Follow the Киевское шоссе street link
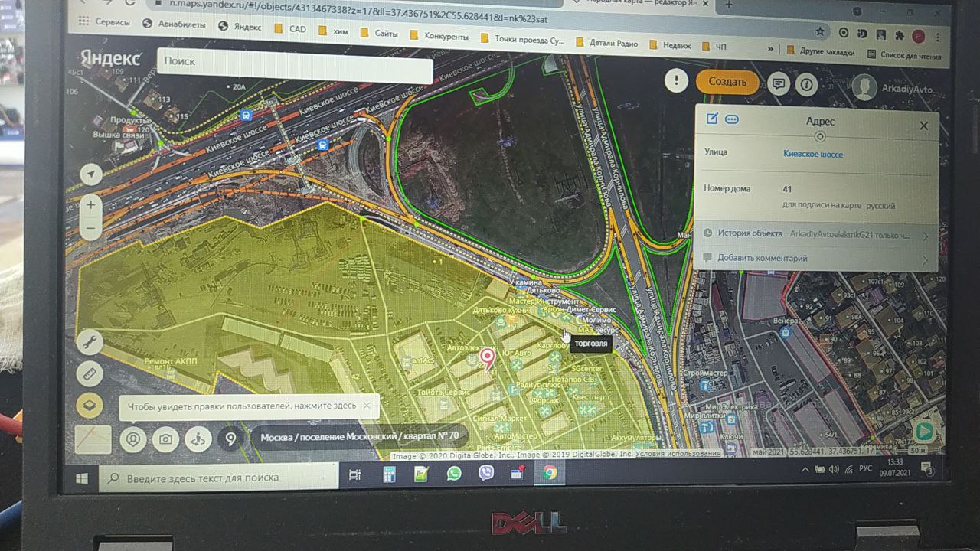This screenshot has height=551, width=980. click(813, 154)
